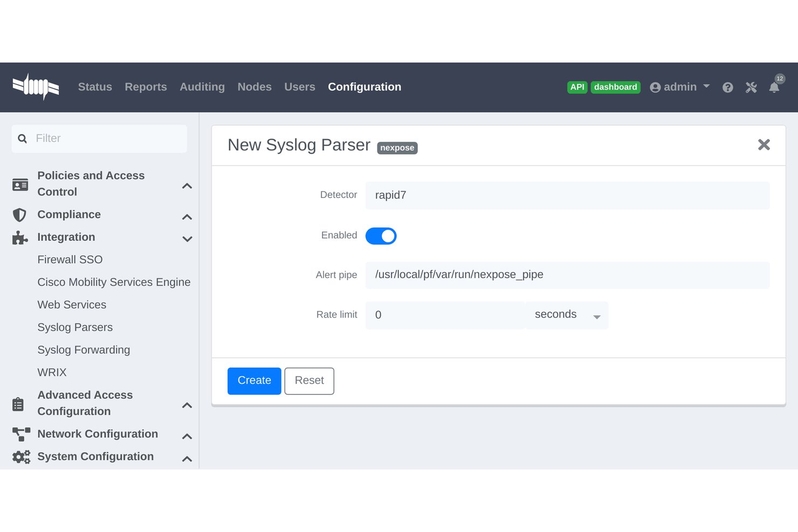
Task: Open Syslog Forwarding in the sidebar
Action: [x=84, y=350]
